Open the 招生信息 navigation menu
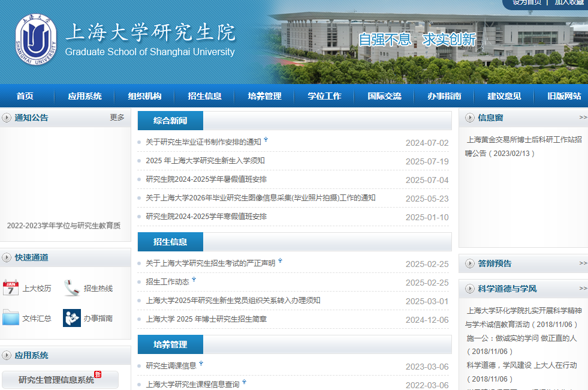 tap(204, 96)
